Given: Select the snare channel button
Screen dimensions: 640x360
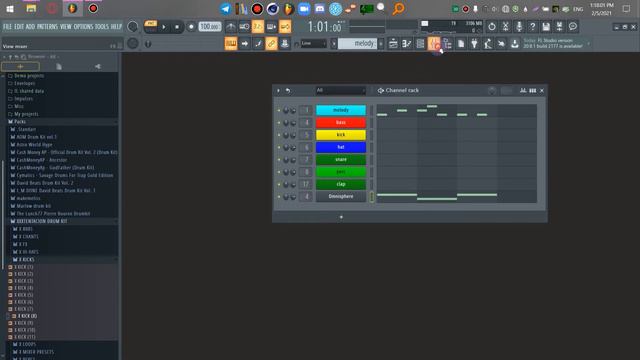Looking at the screenshot, I should pos(341,160).
